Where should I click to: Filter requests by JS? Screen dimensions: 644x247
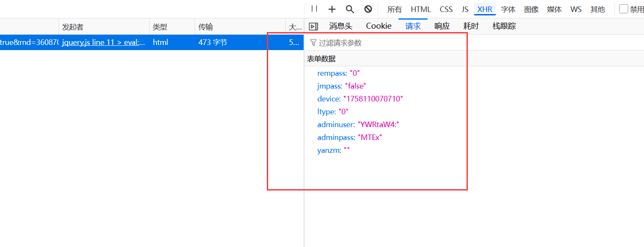click(465, 9)
